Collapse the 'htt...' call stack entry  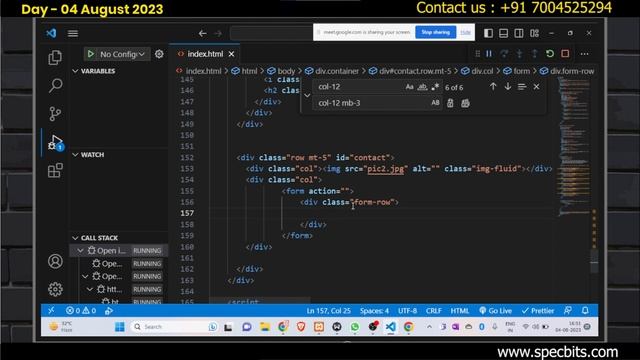click(x=90, y=289)
